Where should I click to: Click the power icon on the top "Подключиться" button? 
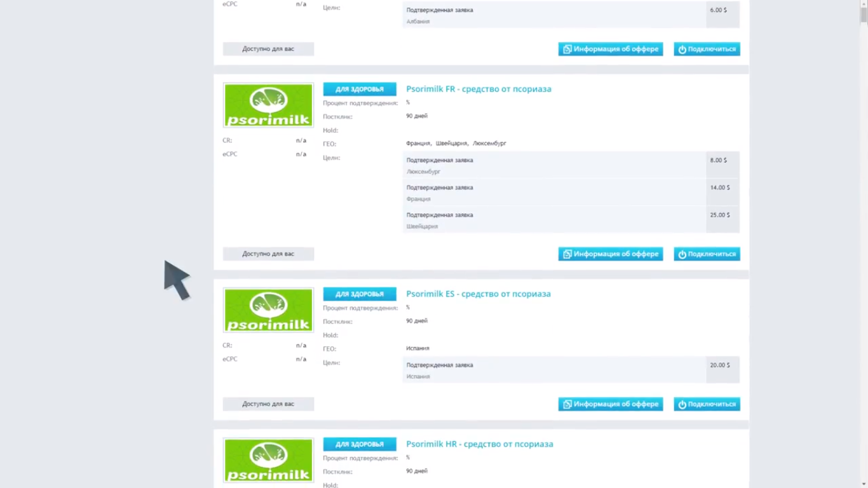pyautogui.click(x=682, y=49)
